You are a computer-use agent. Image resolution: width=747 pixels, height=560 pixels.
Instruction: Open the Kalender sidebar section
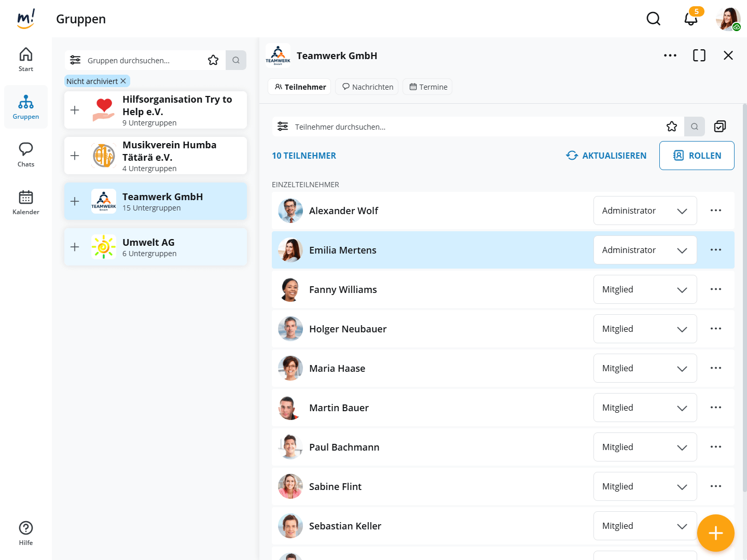tap(26, 202)
